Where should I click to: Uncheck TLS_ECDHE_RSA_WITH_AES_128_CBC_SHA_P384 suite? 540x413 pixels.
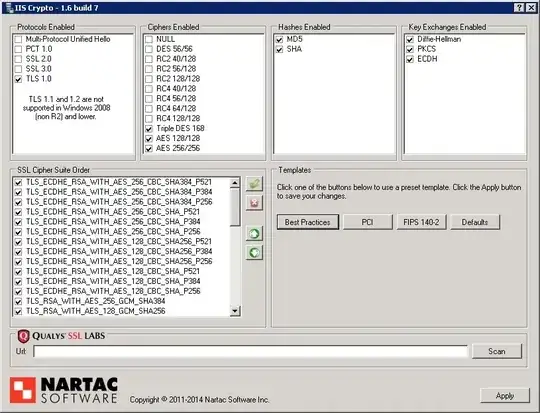click(x=18, y=282)
